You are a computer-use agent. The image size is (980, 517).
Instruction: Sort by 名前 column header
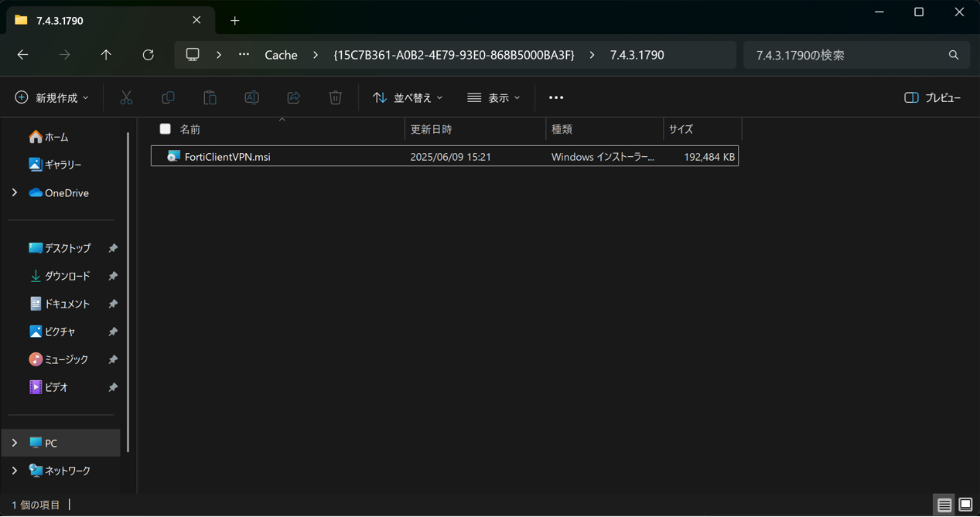[282, 129]
